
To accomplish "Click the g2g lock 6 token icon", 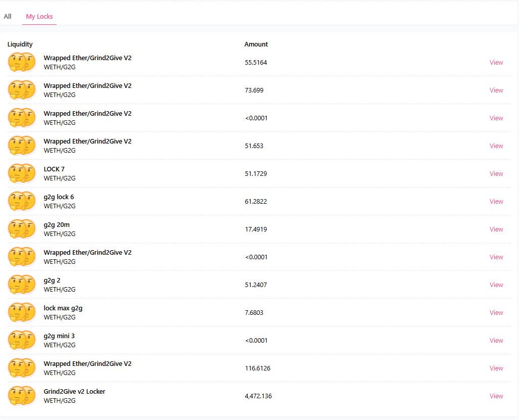I will point(22,201).
